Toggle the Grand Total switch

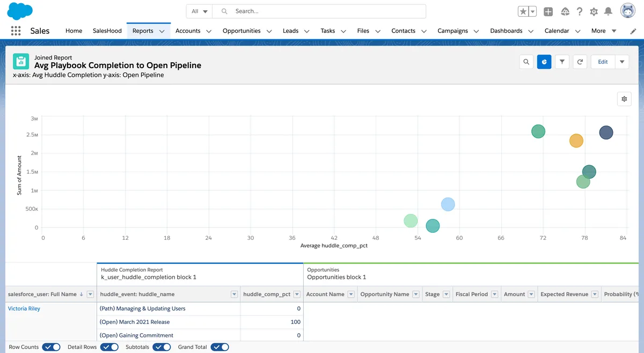coord(219,347)
